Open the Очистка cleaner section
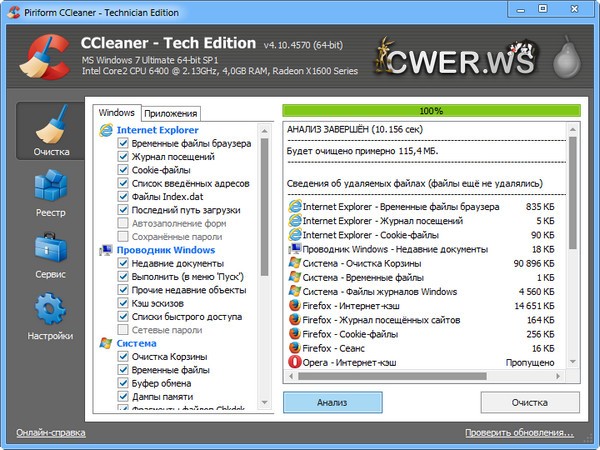The image size is (600, 450). (51, 131)
